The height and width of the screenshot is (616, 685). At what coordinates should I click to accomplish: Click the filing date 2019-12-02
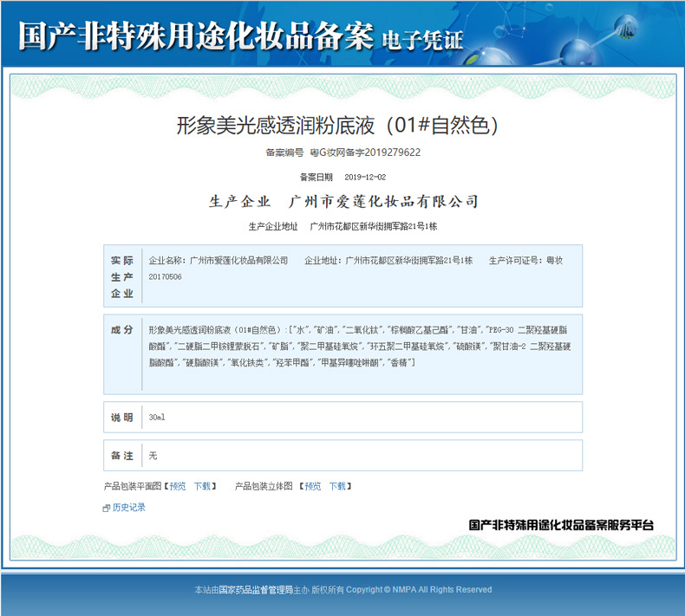tap(365, 177)
